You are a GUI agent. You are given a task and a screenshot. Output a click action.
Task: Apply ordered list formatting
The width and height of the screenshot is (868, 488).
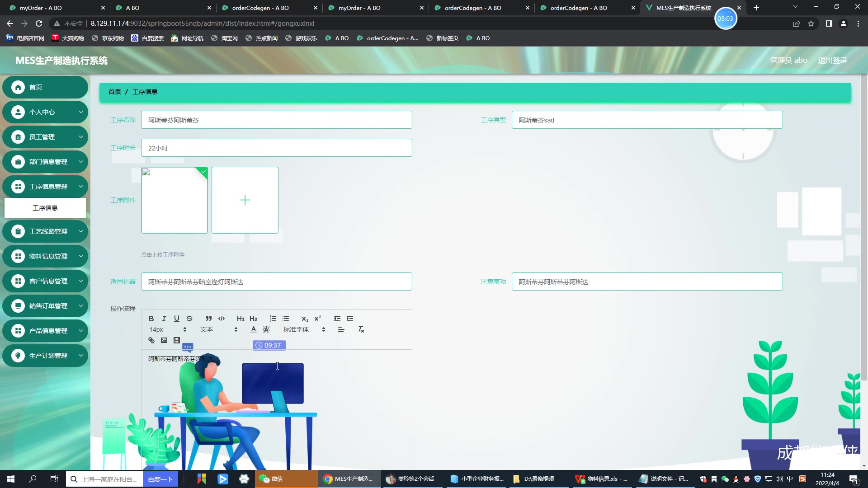(x=273, y=319)
